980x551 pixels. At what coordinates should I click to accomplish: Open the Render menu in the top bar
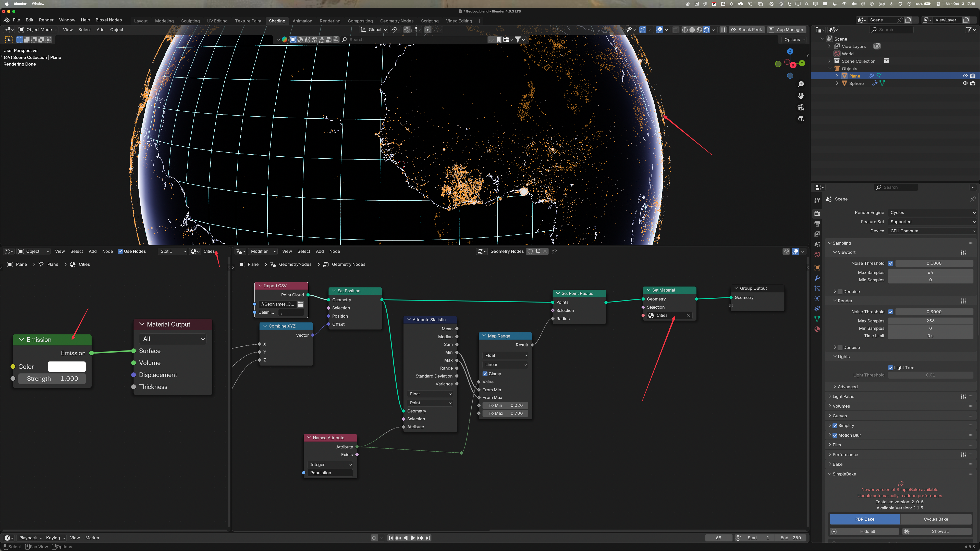click(46, 20)
